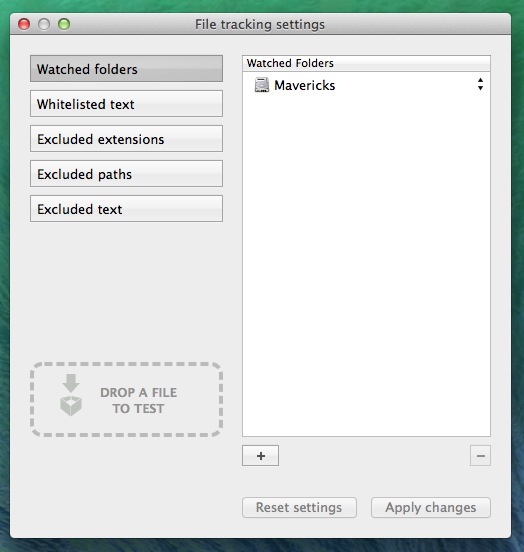The width and height of the screenshot is (524, 552).
Task: Select the Mavericks row in list
Action: [x=366, y=85]
